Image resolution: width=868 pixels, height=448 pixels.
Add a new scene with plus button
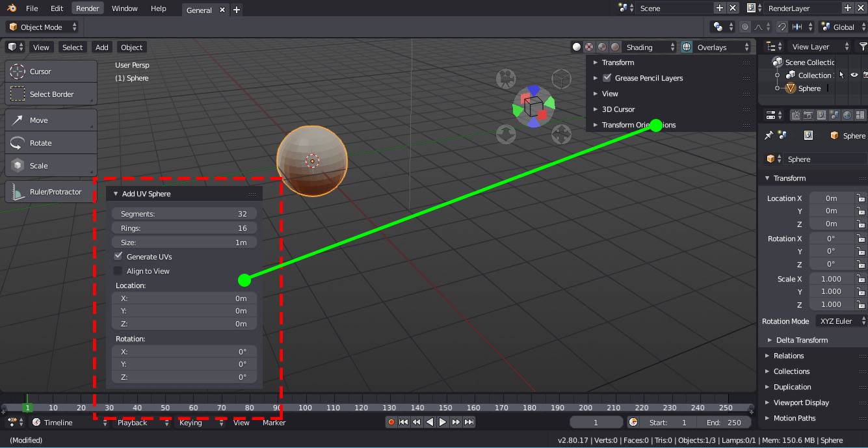coord(719,8)
